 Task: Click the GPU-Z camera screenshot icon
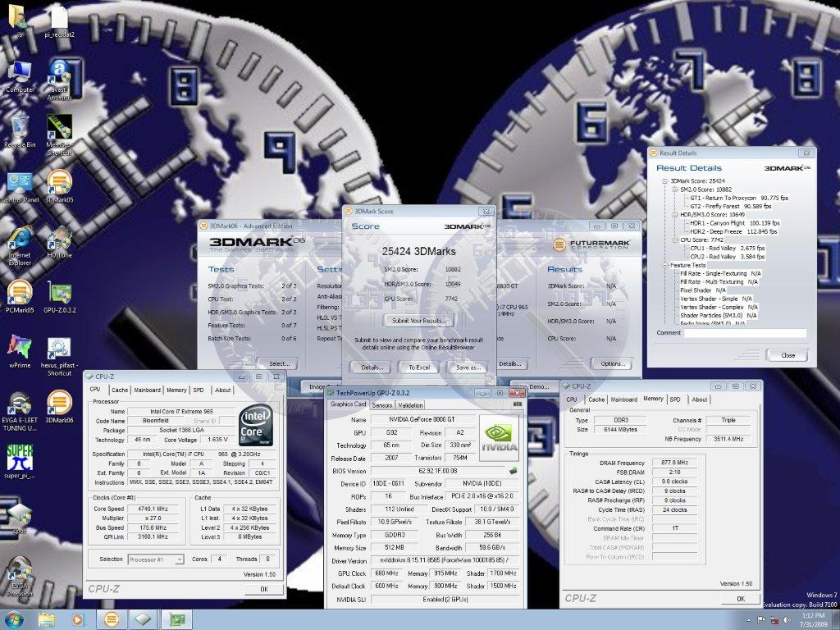coord(517,404)
